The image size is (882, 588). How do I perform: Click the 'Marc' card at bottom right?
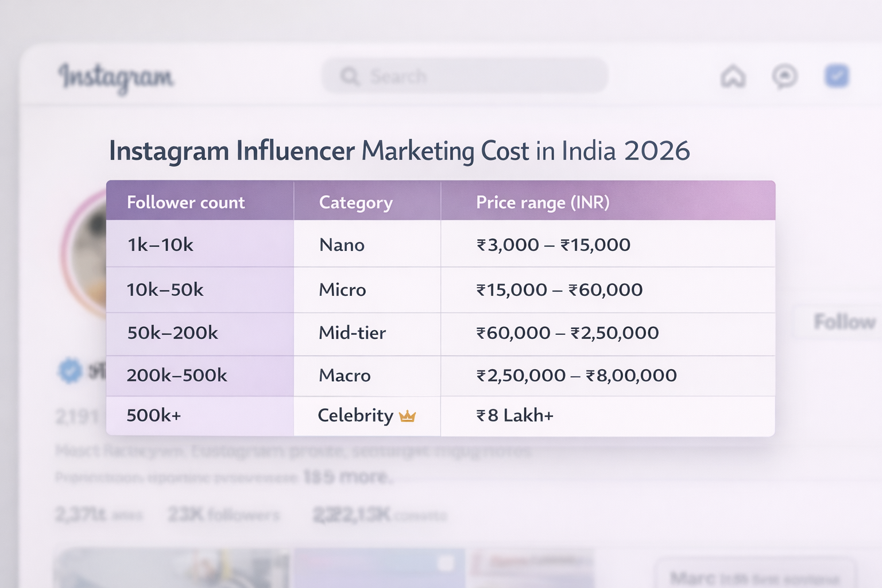[x=755, y=576]
